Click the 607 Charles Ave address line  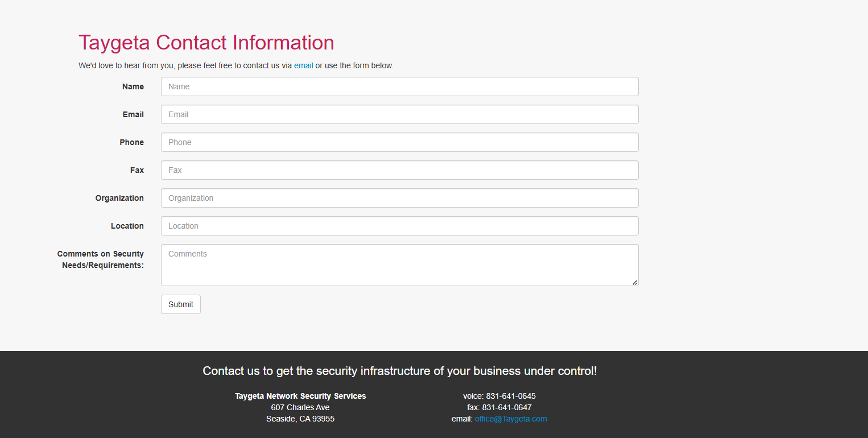300,407
